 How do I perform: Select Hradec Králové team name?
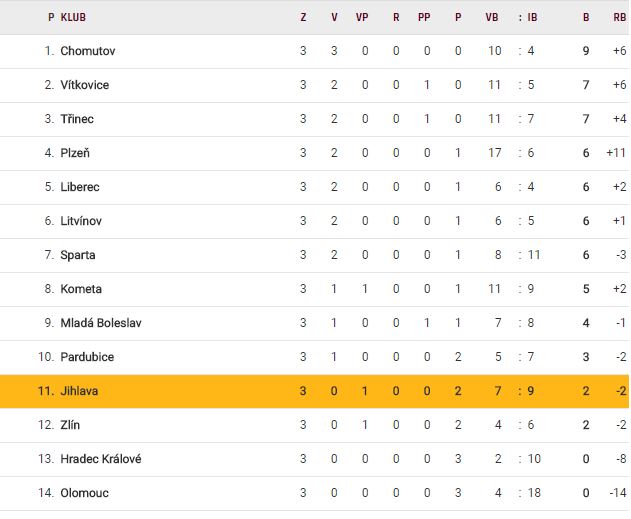click(x=100, y=459)
